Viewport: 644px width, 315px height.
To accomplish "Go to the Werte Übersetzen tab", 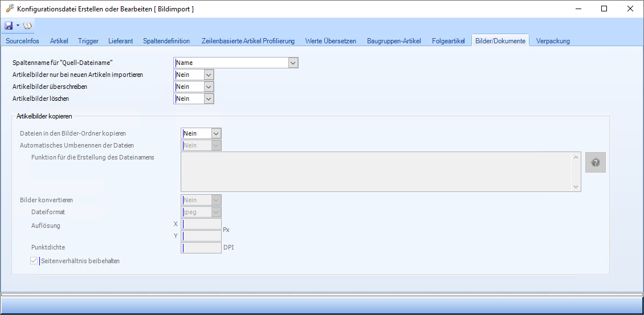I will 331,41.
